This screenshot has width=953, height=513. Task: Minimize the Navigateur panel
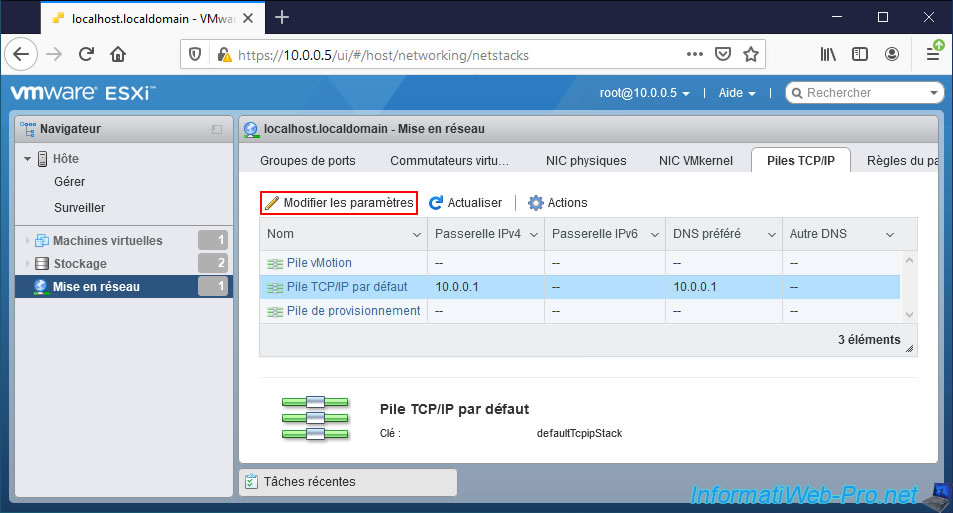[217, 129]
